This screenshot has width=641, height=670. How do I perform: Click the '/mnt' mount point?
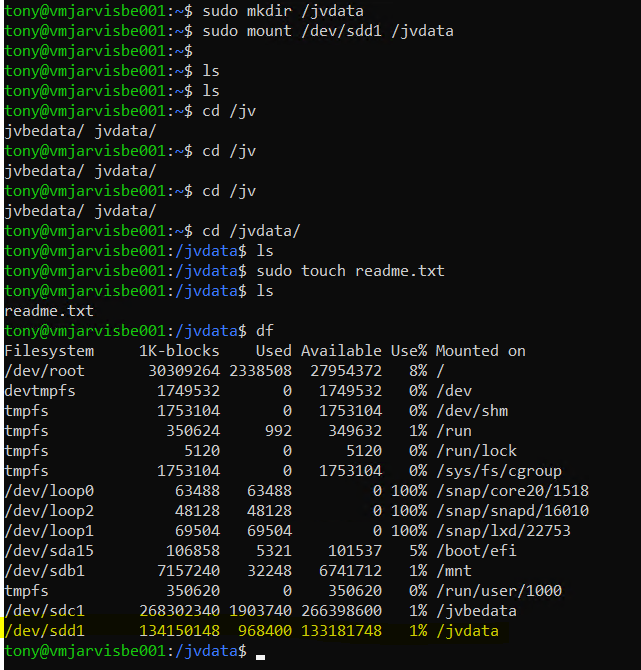(x=454, y=571)
